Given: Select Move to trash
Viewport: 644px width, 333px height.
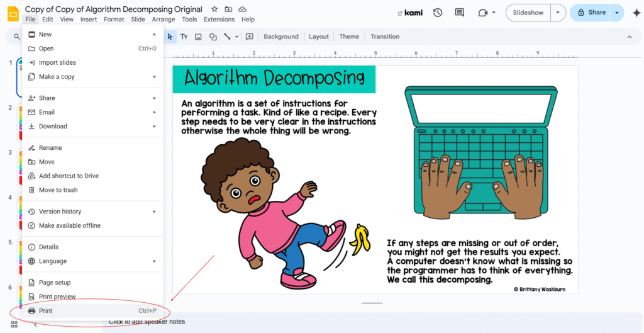Looking at the screenshot, I should (93, 190).
